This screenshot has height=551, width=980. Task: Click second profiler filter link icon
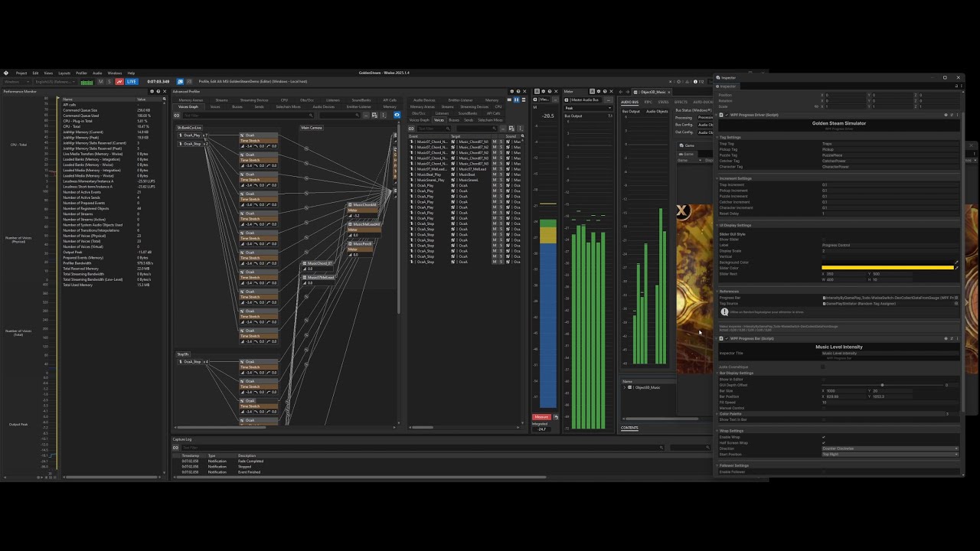click(x=411, y=129)
